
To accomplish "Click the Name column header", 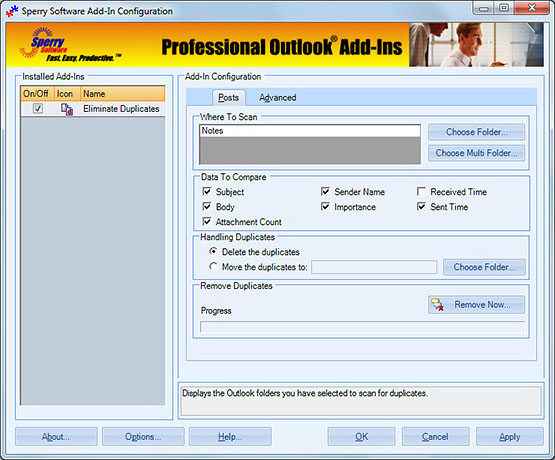I will point(122,94).
